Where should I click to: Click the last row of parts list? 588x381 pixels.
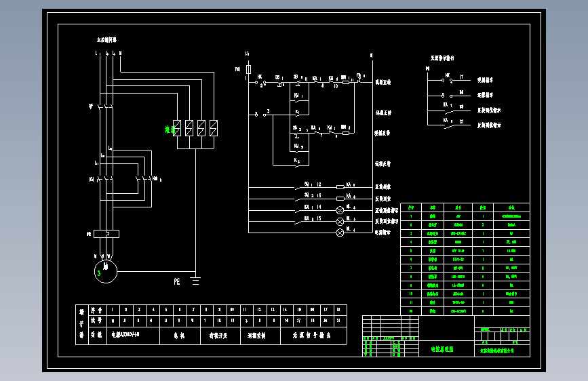465,311
